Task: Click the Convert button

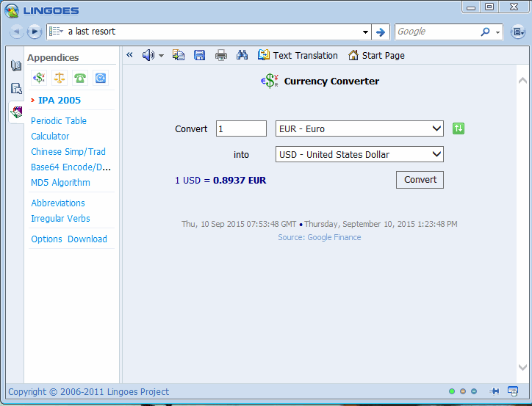Action: click(x=420, y=180)
